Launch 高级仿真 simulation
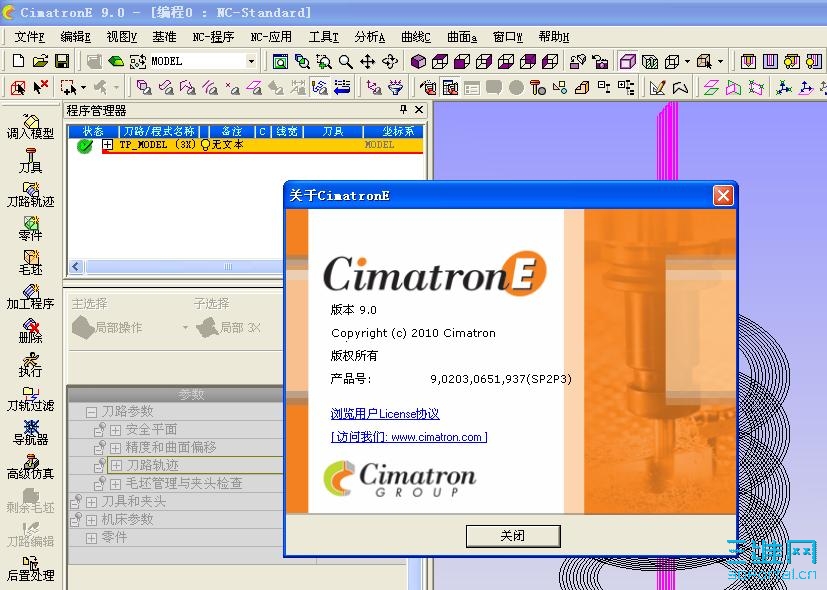The height and width of the screenshot is (590, 827). 30,467
